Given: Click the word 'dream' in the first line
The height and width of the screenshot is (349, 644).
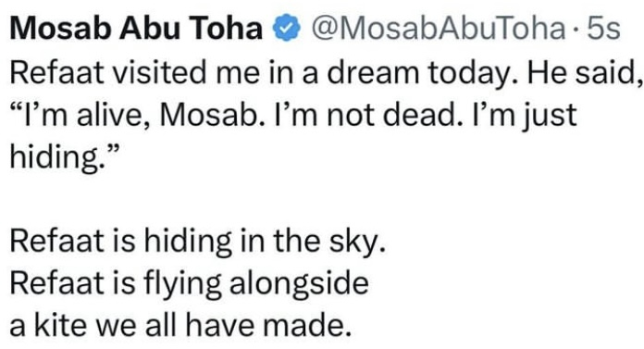Looking at the screenshot, I should tap(373, 73).
